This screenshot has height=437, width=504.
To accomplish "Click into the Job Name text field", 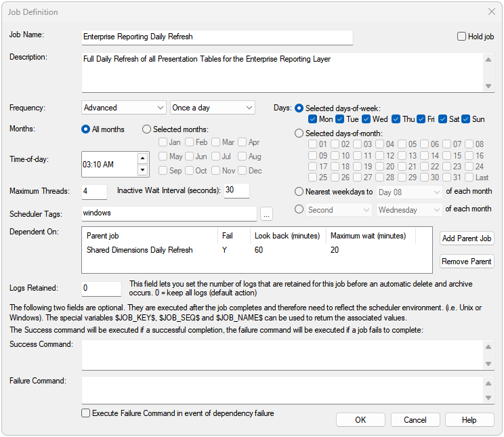I will coord(217,37).
